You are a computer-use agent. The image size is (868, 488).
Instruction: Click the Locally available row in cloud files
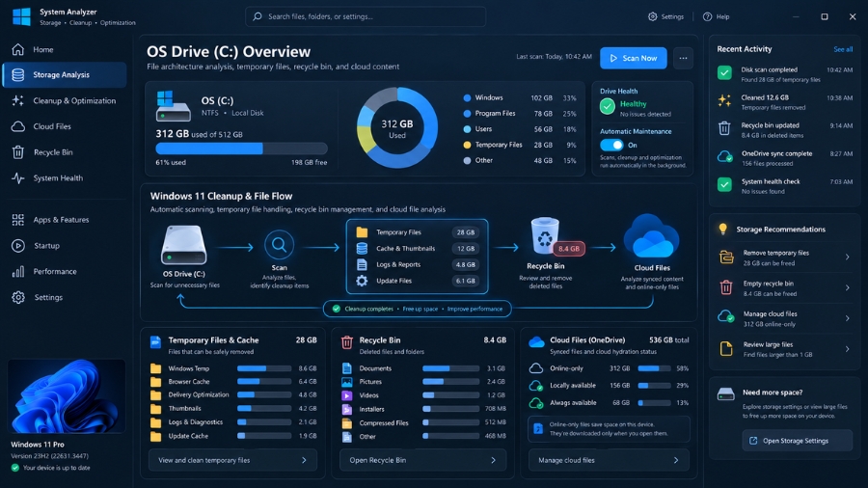pos(609,386)
